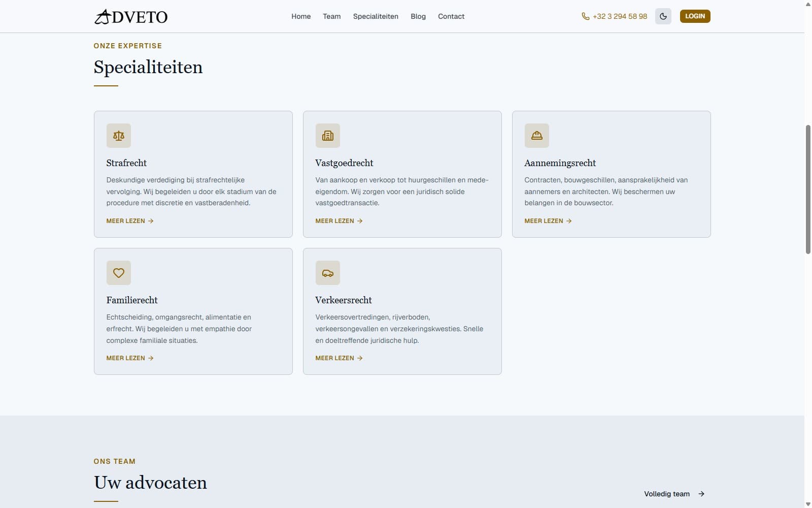Click the arrow next to Volledig team
Screen dimensions: 812x508
[701, 494]
